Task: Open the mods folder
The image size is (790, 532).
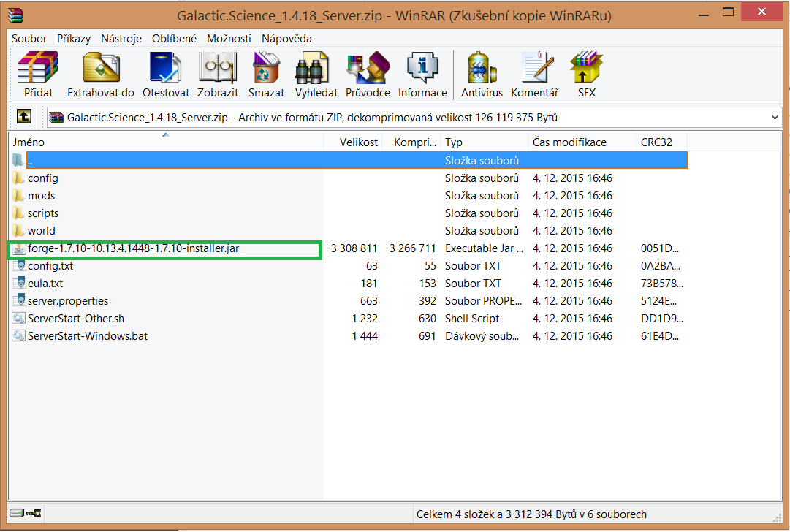Action: tap(42, 195)
